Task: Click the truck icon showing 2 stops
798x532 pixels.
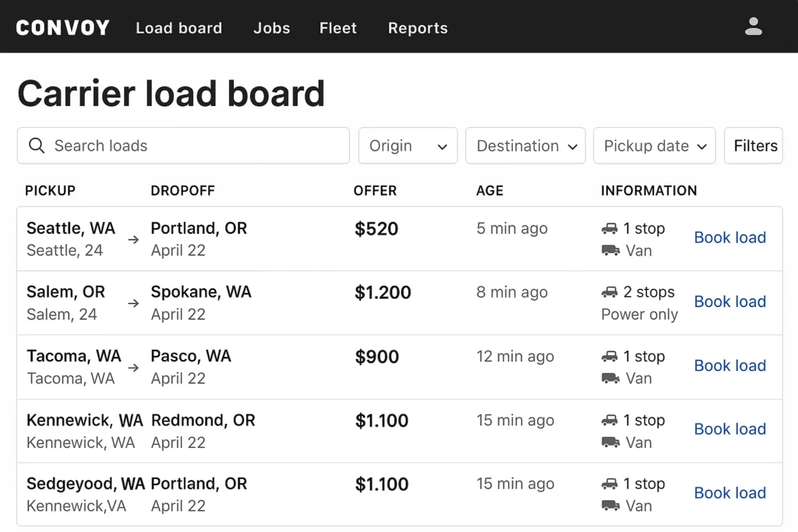Action: pyautogui.click(x=609, y=292)
